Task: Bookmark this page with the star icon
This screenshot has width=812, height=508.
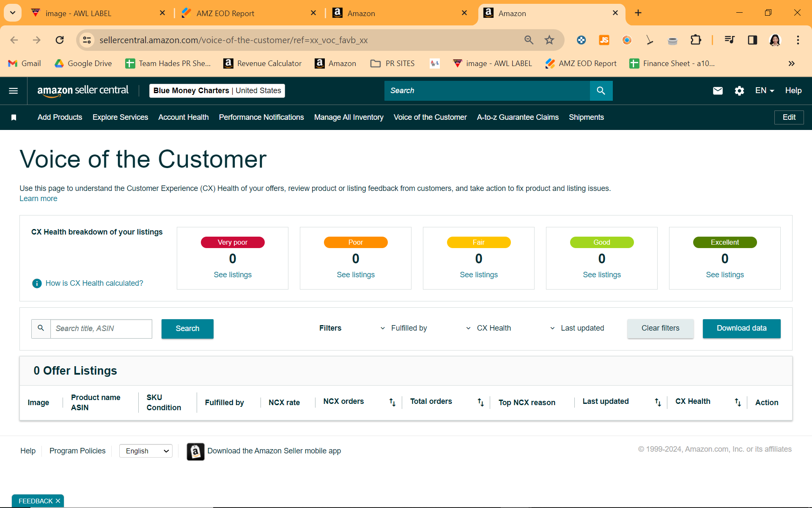Action: tap(549, 40)
